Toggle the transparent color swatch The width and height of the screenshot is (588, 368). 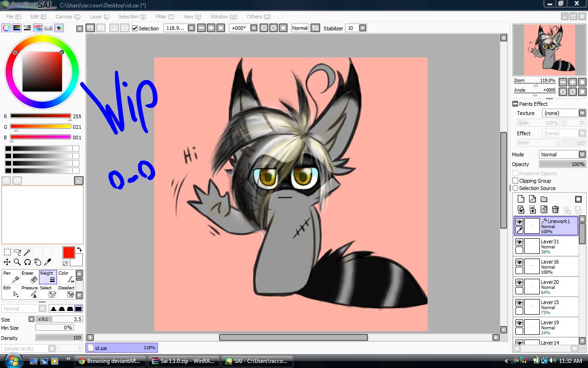[65, 264]
